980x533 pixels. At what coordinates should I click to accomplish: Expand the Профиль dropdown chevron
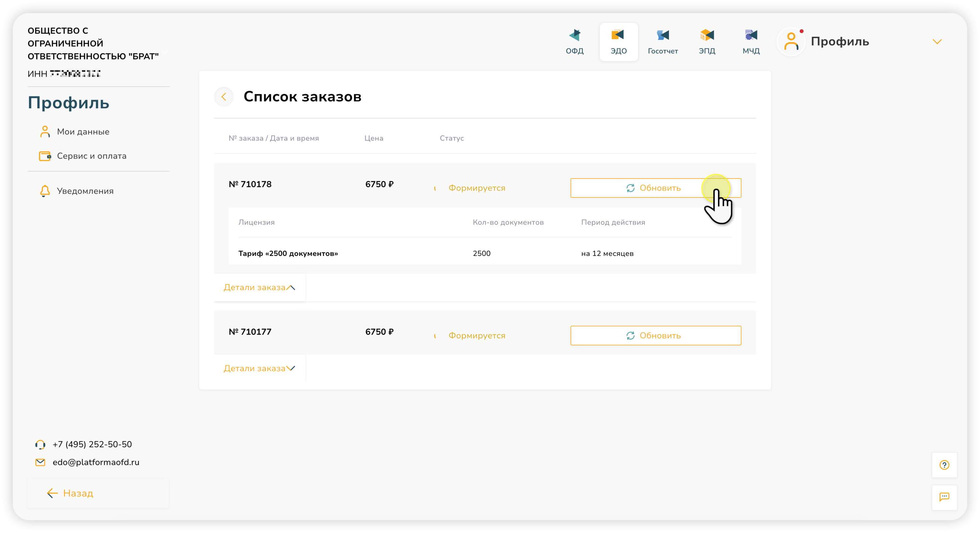(937, 41)
